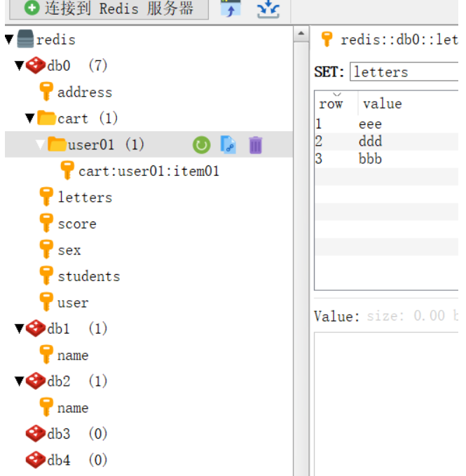Select the table cell eee
The height and width of the screenshot is (476, 466).
click(x=370, y=124)
